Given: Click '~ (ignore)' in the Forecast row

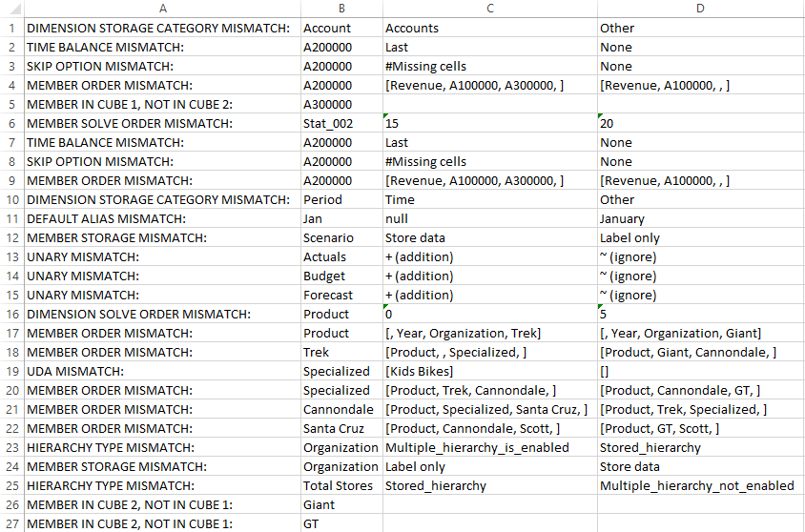Looking at the screenshot, I should (701, 295).
